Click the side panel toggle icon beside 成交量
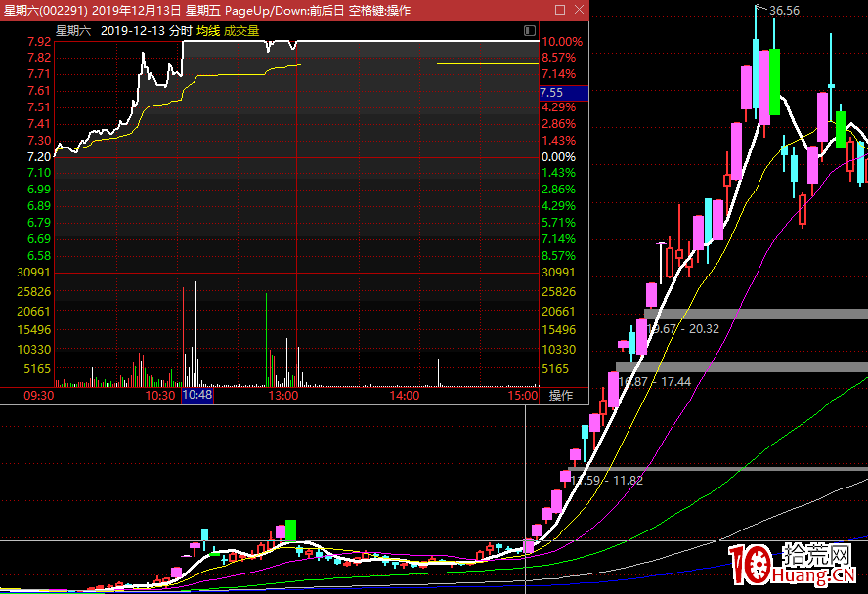868x594 pixels. [x=529, y=30]
